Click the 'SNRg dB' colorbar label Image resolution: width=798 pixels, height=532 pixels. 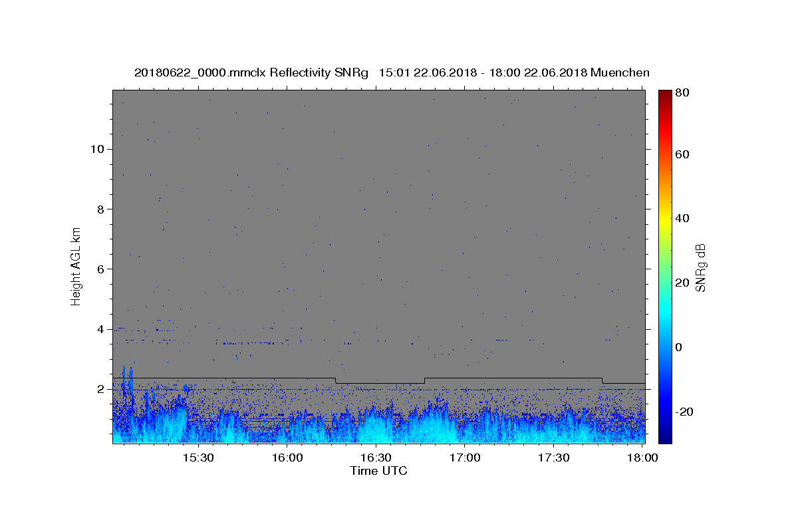pos(700,267)
